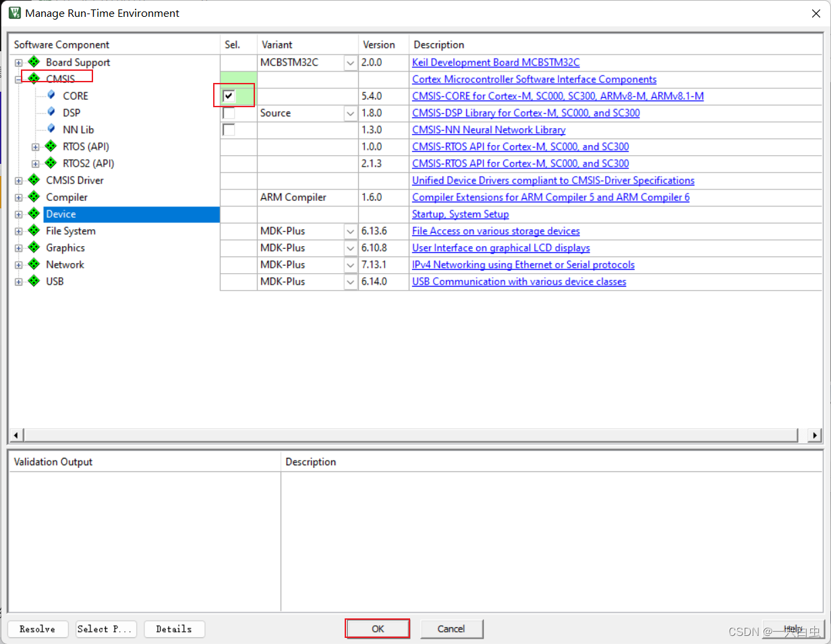Open USB MDK-Plus variant dropdown
This screenshot has width=831, height=644.
[351, 282]
